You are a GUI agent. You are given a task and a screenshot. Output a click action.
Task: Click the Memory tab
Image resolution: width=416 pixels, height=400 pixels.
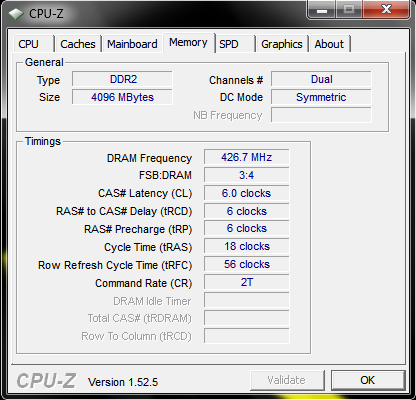[188, 43]
